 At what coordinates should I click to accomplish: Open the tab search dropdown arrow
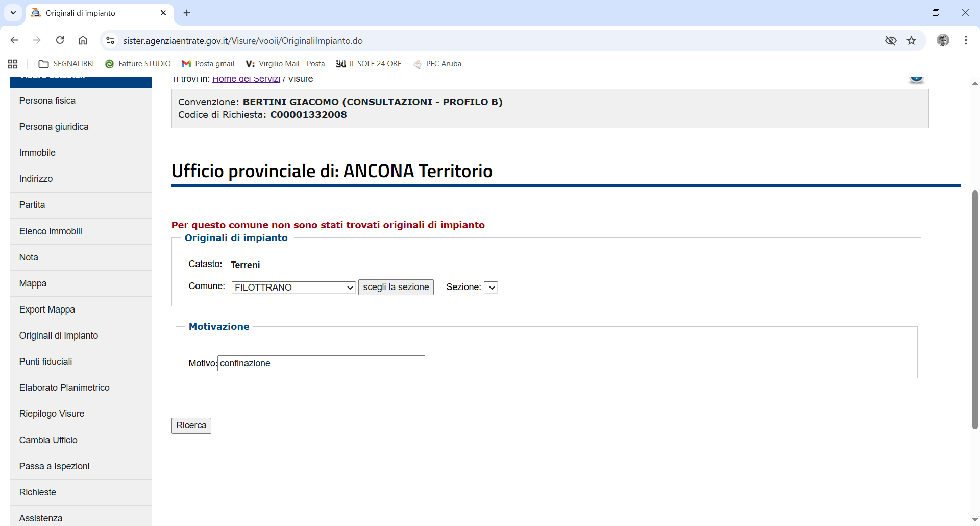13,13
